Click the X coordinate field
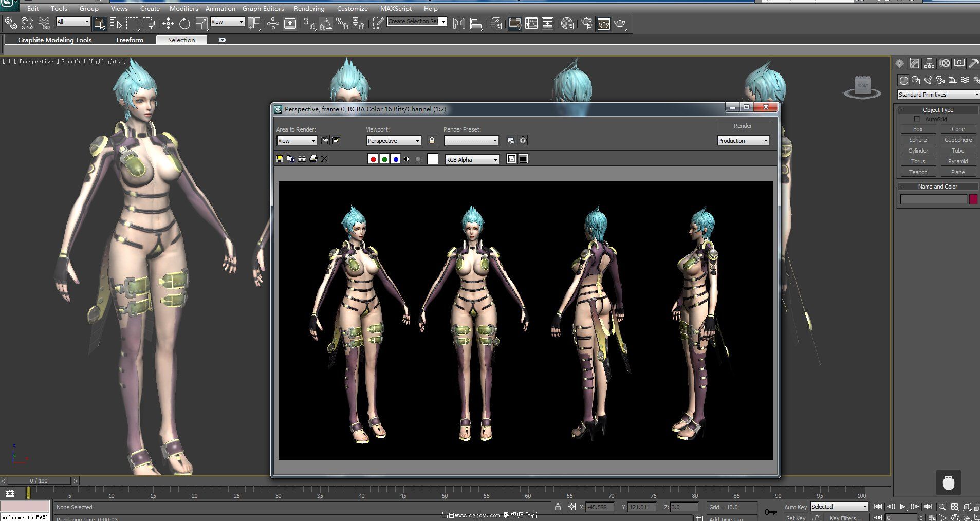This screenshot has width=980, height=521. click(599, 507)
